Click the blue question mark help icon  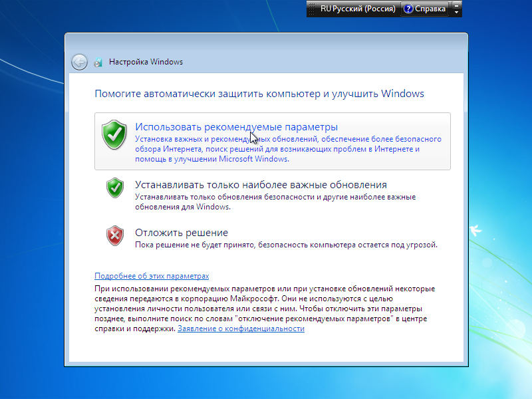click(408, 9)
